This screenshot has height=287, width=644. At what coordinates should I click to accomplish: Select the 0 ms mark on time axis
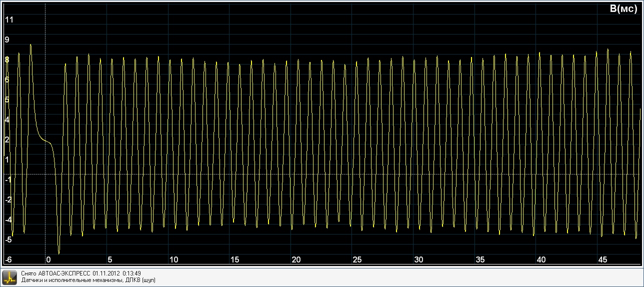[48, 260]
